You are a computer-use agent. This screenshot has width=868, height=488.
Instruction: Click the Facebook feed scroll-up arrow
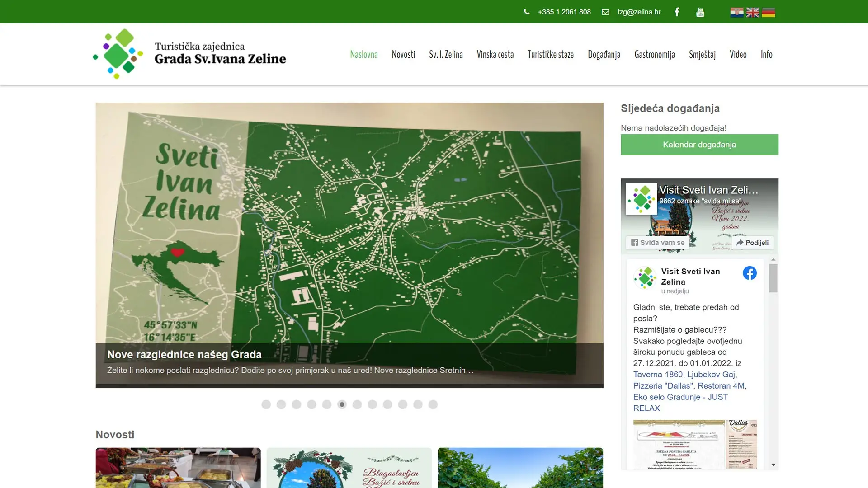click(x=774, y=260)
